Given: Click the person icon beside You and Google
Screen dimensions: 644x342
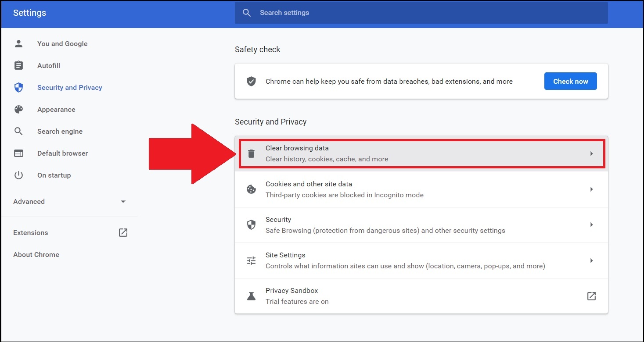Looking at the screenshot, I should point(18,43).
